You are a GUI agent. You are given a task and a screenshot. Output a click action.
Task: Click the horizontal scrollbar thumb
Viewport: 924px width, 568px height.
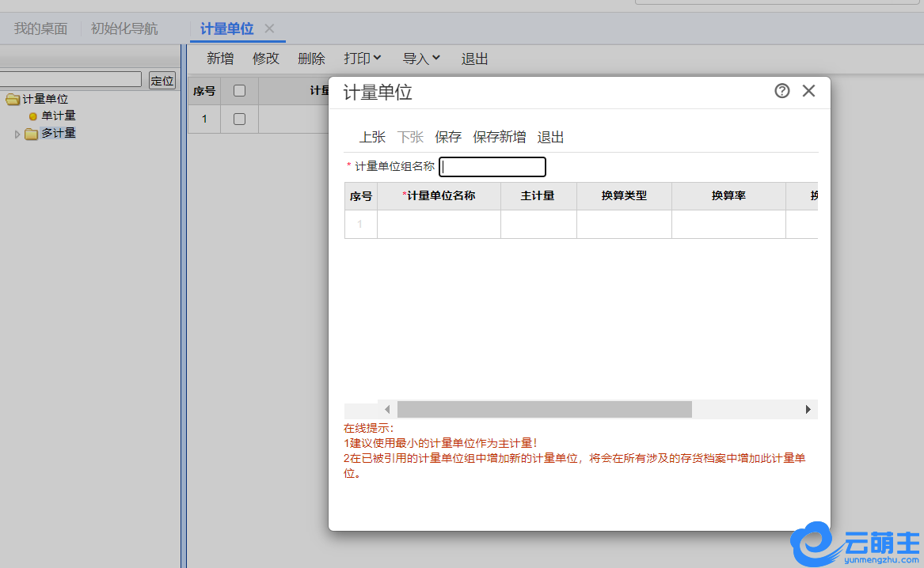click(544, 409)
